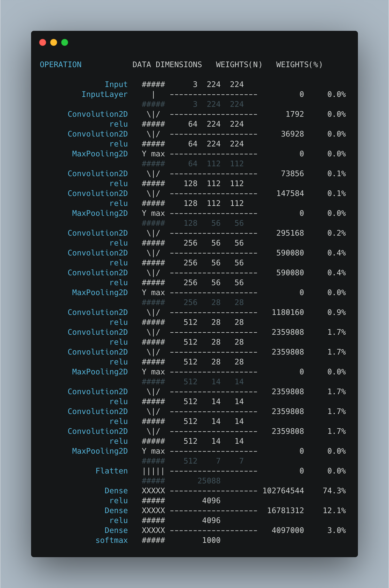This screenshot has width=389, height=588.
Task: Click the 102764544 weights value
Action: pyautogui.click(x=283, y=491)
